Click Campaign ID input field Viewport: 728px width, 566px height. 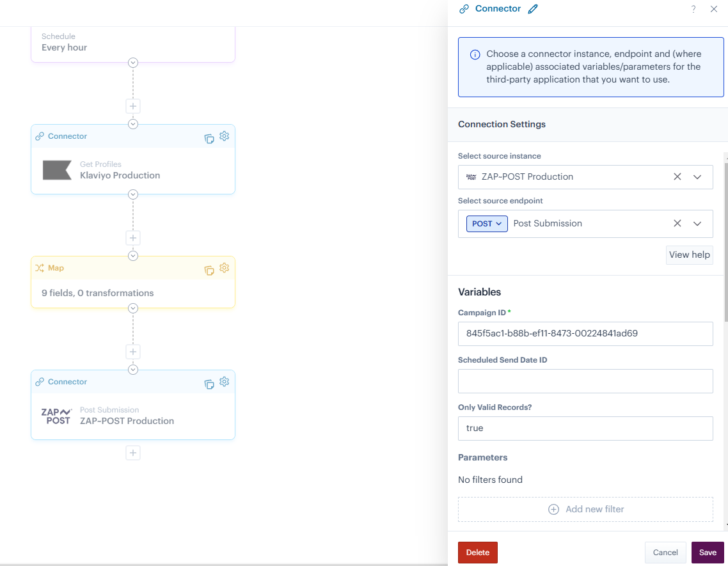pyautogui.click(x=585, y=334)
